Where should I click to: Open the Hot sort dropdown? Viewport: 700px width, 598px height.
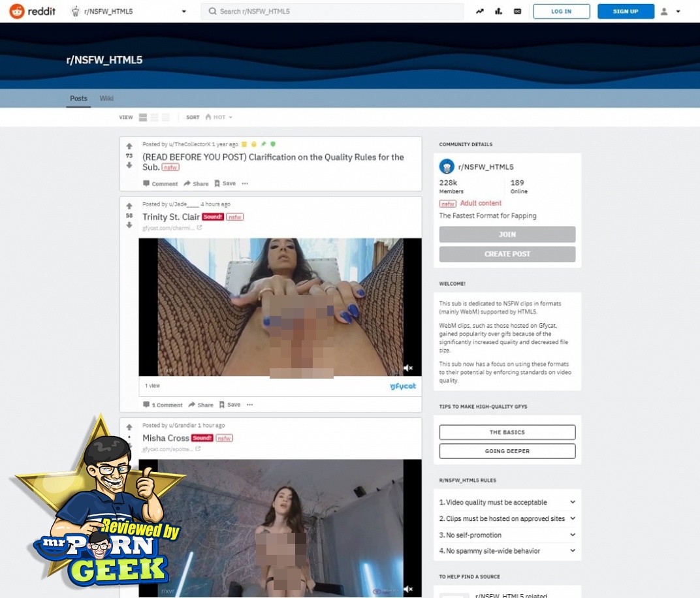pyautogui.click(x=219, y=118)
